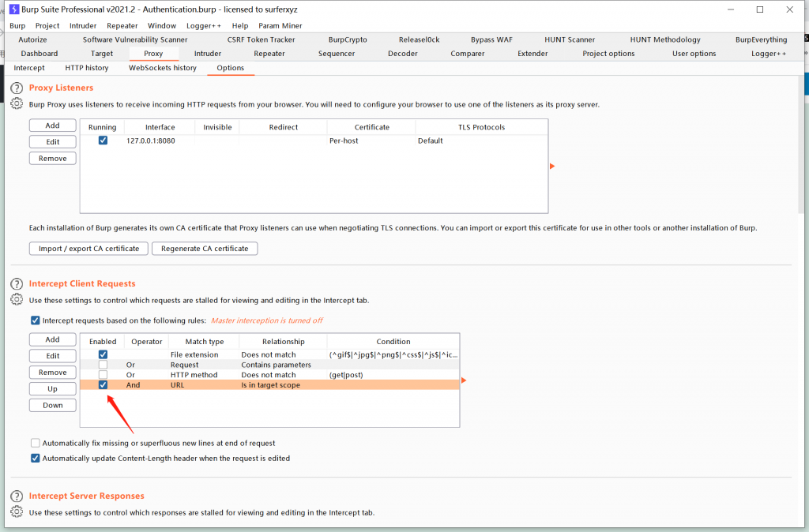809x532 pixels.
Task: Open the Window menu
Action: coord(162,26)
